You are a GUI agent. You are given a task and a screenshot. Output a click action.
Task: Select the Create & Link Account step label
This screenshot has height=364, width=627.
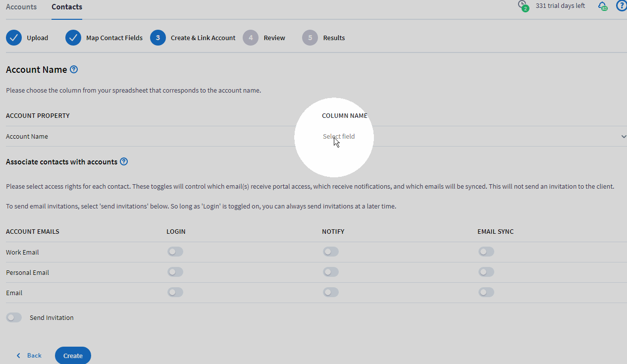tap(203, 38)
